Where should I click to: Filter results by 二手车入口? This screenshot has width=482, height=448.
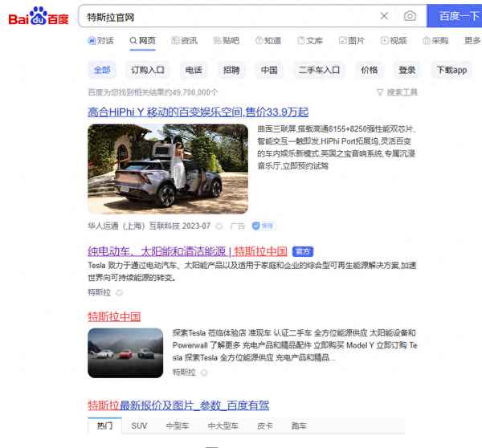coord(320,70)
